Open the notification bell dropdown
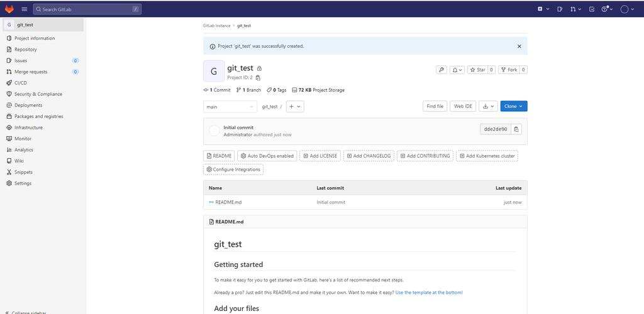The width and height of the screenshot is (644, 314). (x=457, y=70)
